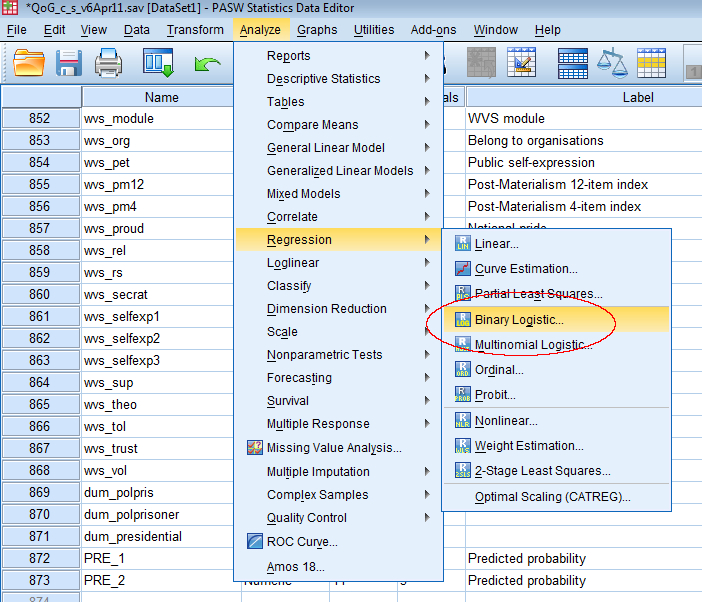Select row 860 header
This screenshot has height=602, width=702.
coord(40,295)
